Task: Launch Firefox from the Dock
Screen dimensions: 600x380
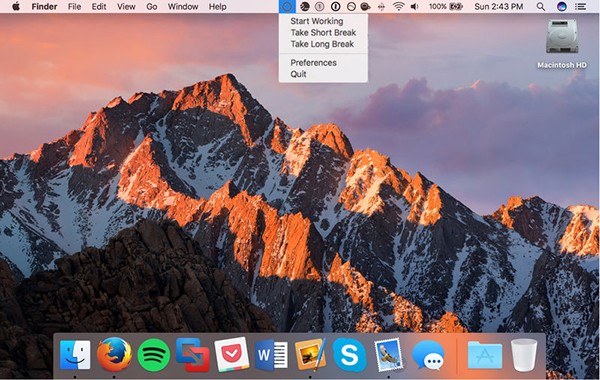Action: 114,354
